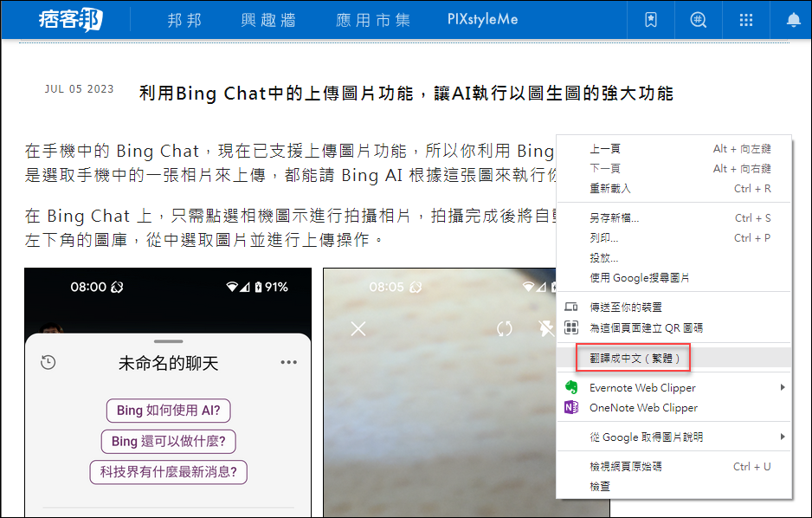Click the 08:00 clock in phone screenshot

pos(88,287)
